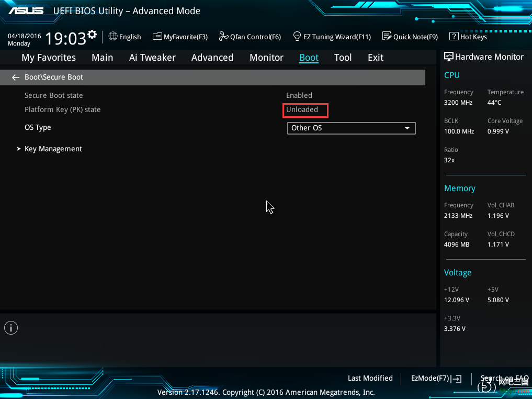
Task: Click the OS Type label
Action: (38, 128)
